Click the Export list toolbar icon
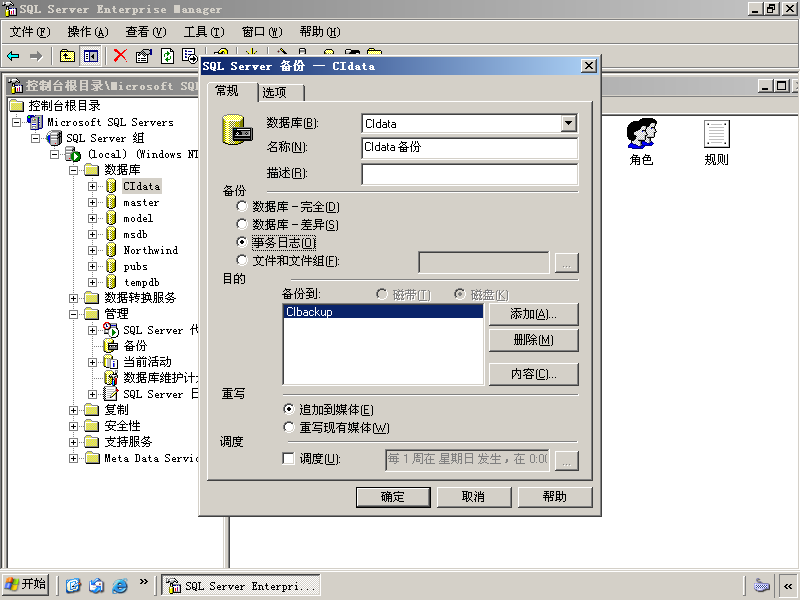The height and width of the screenshot is (600, 800). pos(189,56)
